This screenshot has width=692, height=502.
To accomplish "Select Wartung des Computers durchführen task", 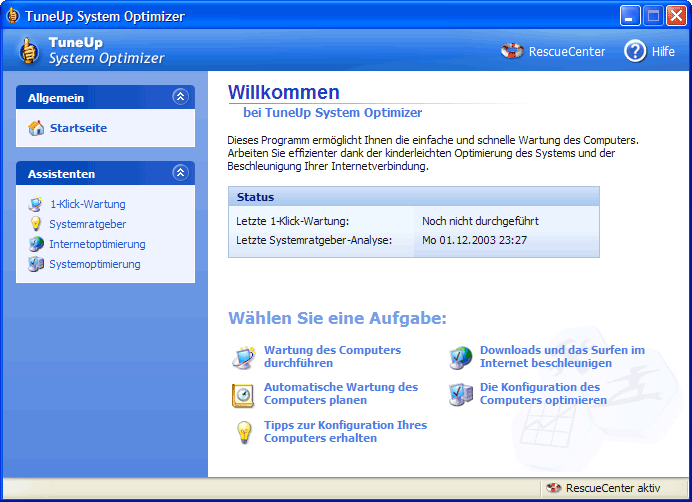I will 332,356.
